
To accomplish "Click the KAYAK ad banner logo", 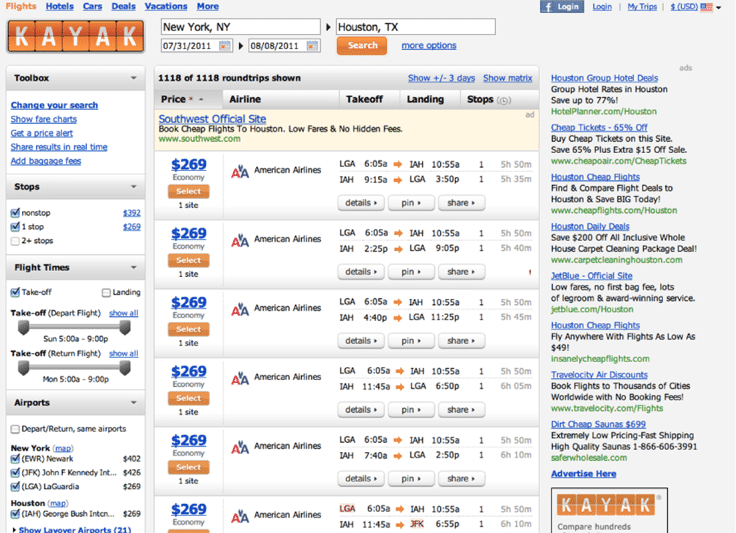I will [606, 505].
